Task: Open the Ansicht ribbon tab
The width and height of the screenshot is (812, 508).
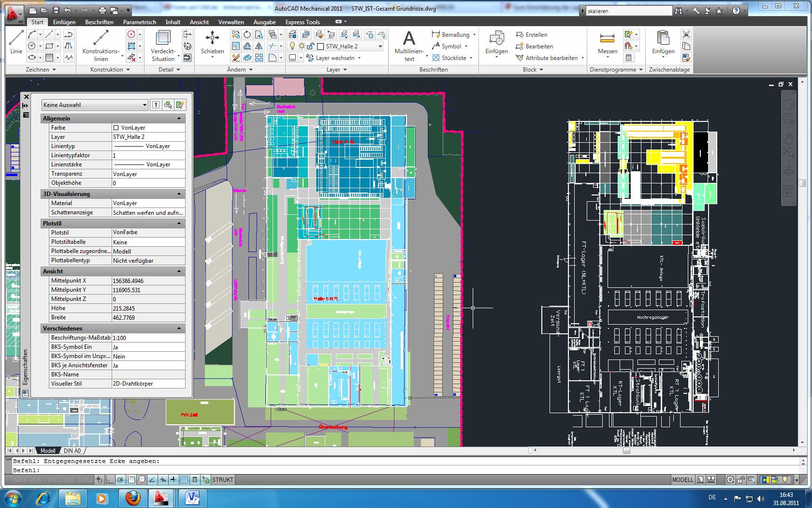Action: (199, 22)
